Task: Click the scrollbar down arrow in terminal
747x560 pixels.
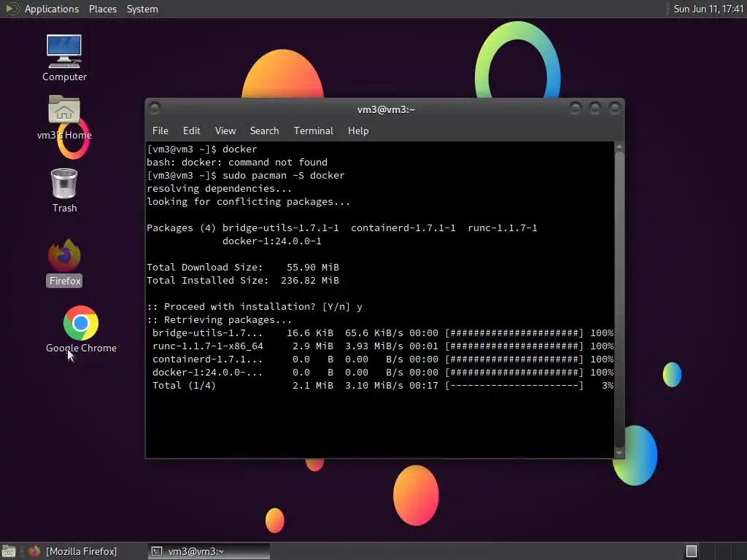Action: (619, 453)
